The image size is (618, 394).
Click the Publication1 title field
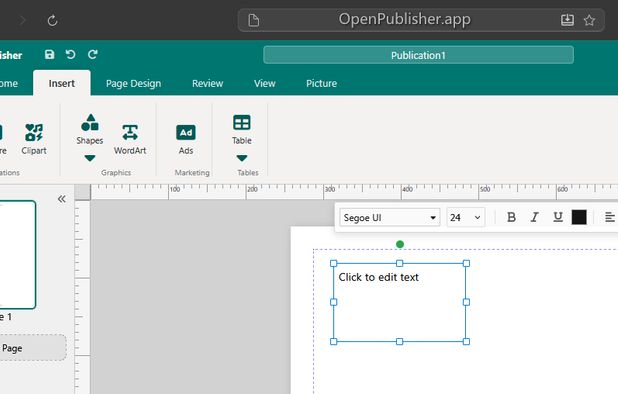pos(418,55)
